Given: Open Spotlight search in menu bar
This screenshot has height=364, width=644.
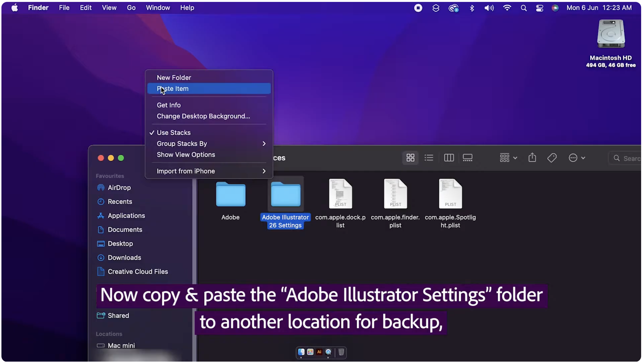Looking at the screenshot, I should pyautogui.click(x=524, y=8).
